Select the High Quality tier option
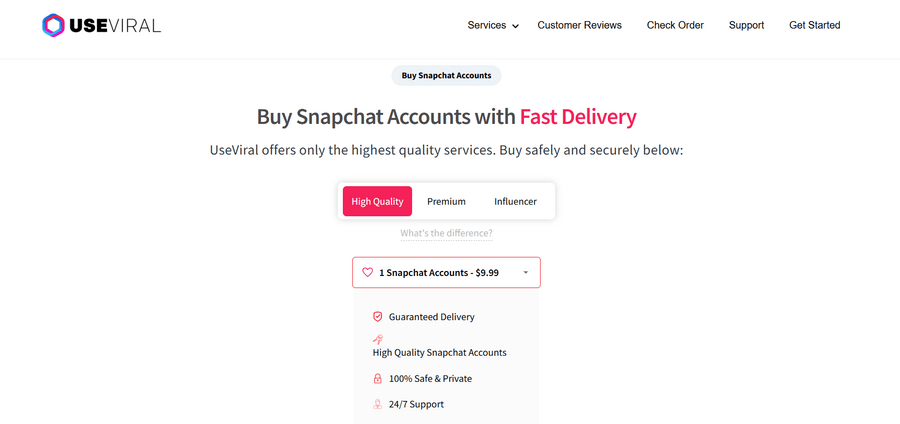This screenshot has height=424, width=900. coord(377,201)
